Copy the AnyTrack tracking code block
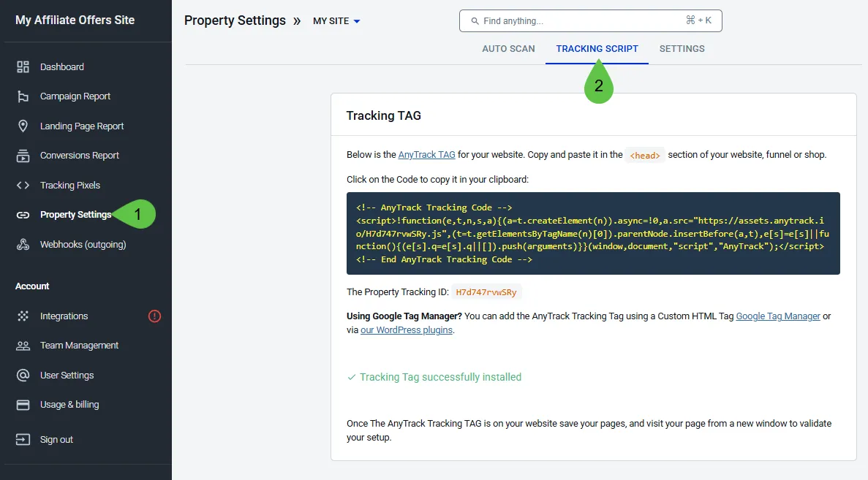868x480 pixels. tap(593, 233)
